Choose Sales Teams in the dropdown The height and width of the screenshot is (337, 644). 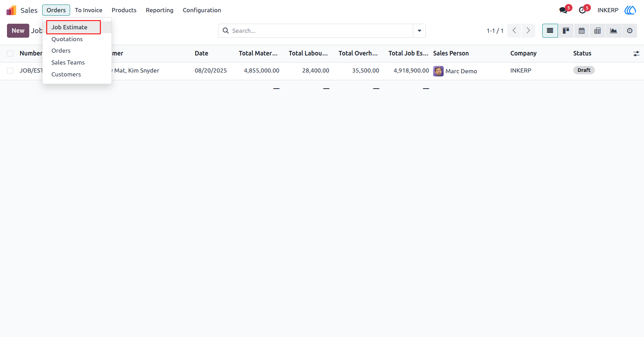point(77,62)
